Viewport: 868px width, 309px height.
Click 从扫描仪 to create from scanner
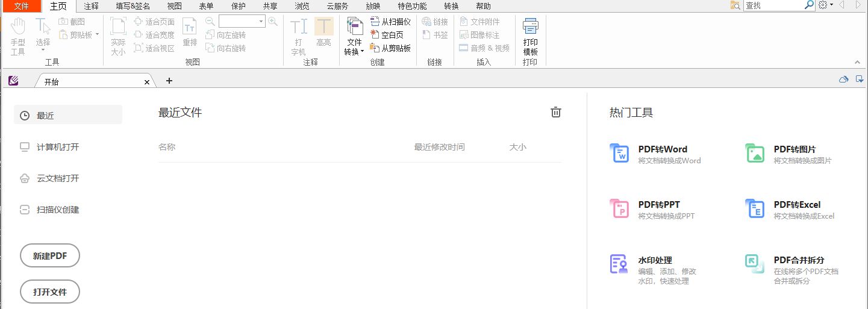[390, 22]
